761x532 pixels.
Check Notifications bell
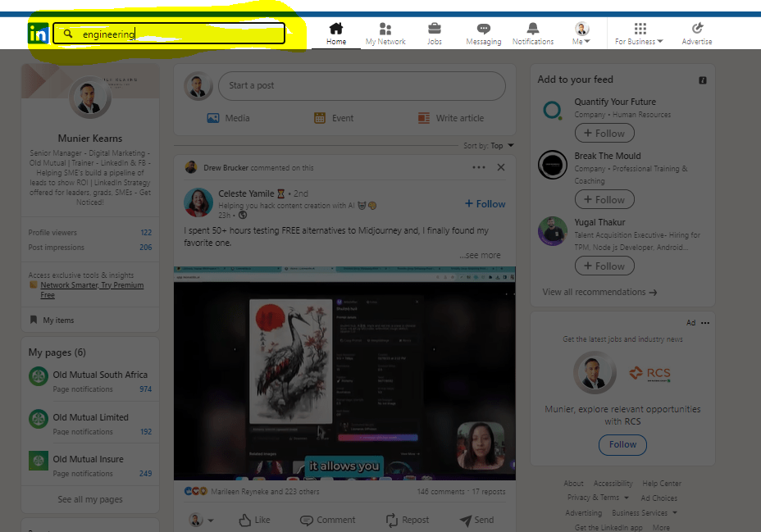pos(532,30)
